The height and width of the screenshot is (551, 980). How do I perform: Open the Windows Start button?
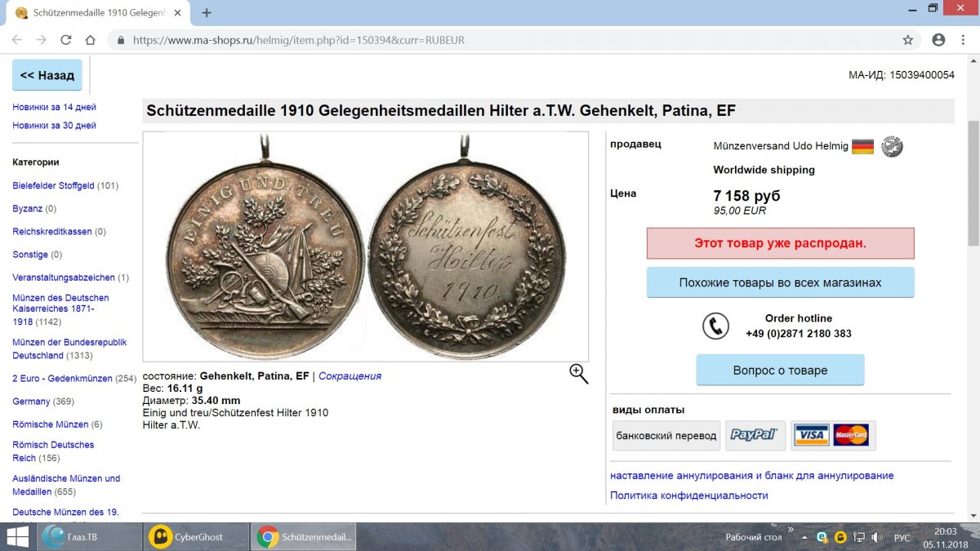tap(16, 537)
